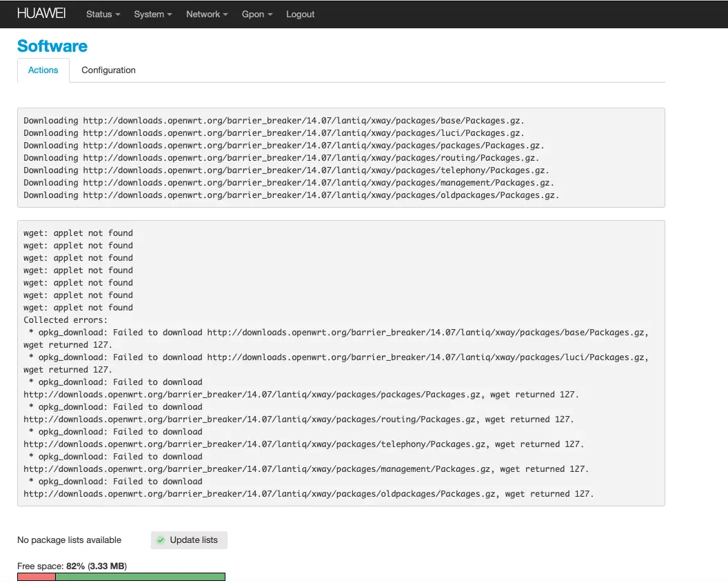Click the 'Collected errors:' line

click(65, 319)
